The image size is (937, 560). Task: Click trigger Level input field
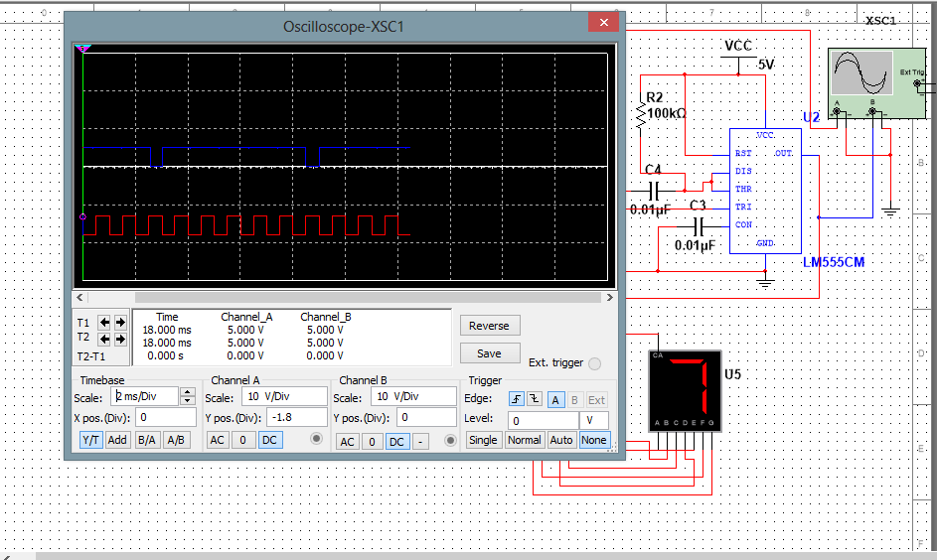pos(544,420)
